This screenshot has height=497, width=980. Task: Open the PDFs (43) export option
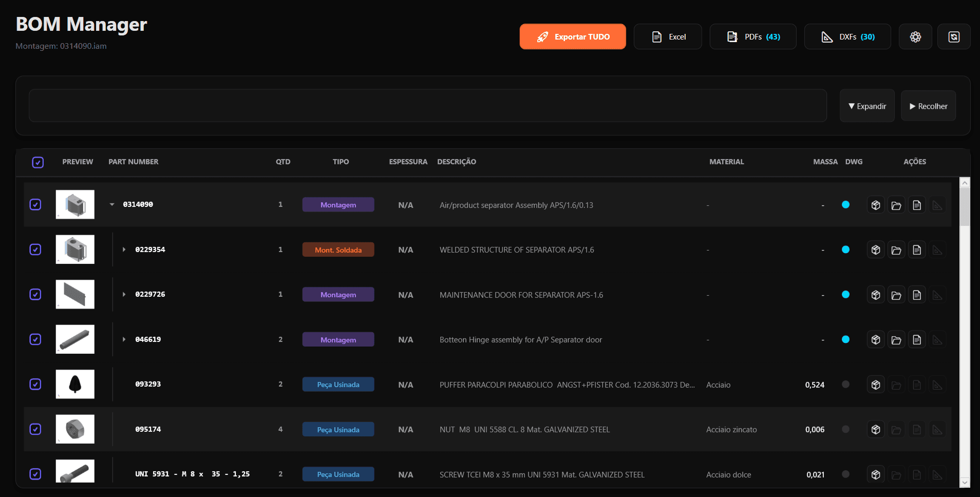[752, 36]
